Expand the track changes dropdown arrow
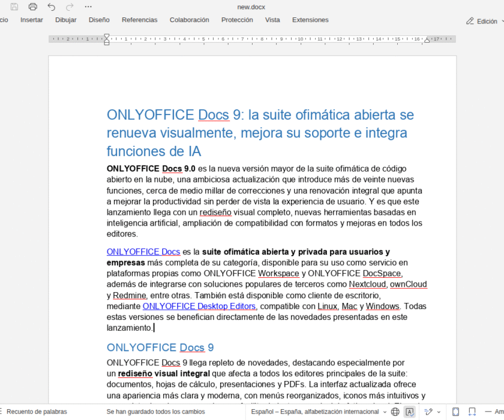This screenshot has height=420, width=504. [x=439, y=412]
